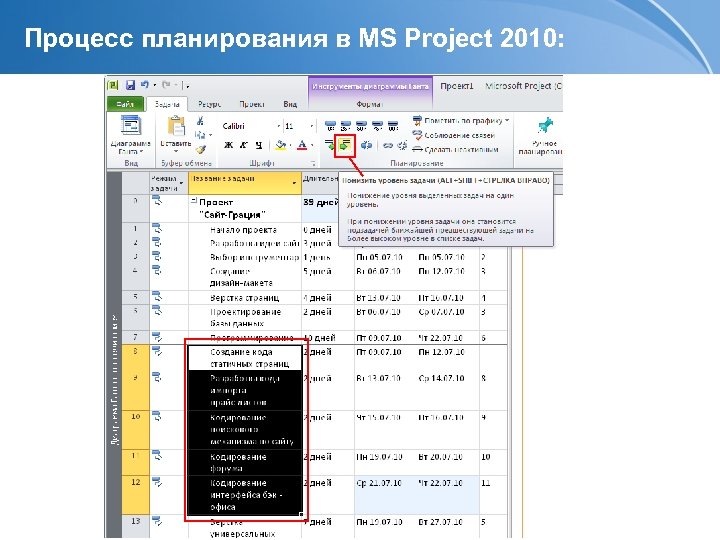Screen dimensions: 720x540
Task: Toggle italic (К) formatting
Action: coord(244,146)
